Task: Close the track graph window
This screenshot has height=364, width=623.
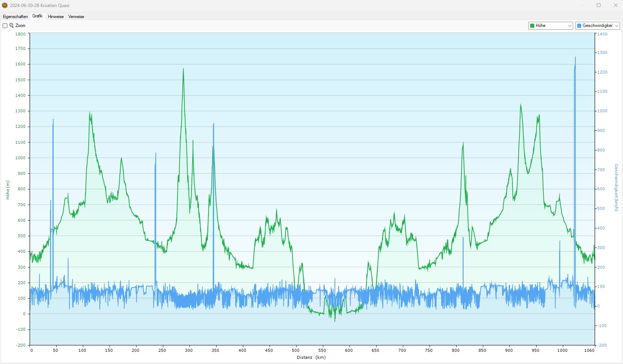Action: [616, 5]
